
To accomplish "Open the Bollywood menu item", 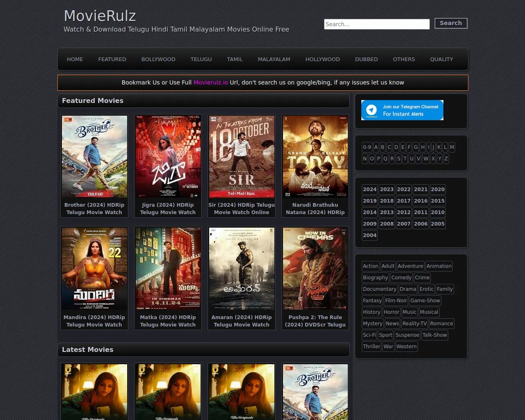I will click(158, 59).
